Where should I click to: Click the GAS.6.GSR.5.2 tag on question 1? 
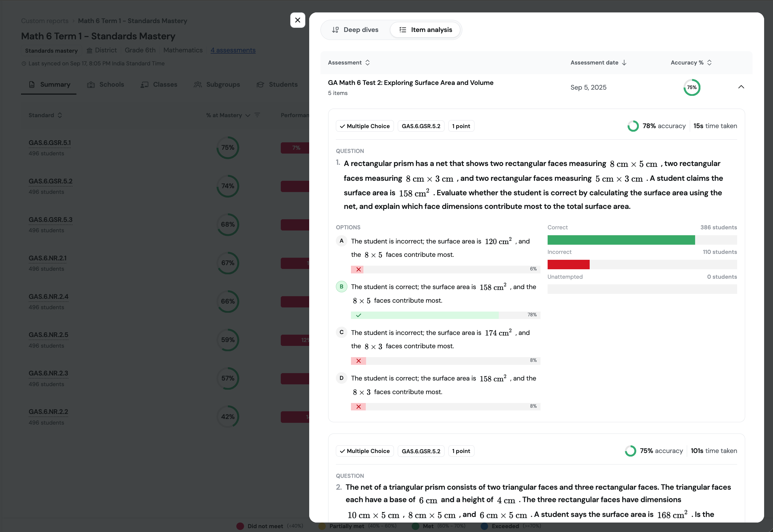coord(421,126)
